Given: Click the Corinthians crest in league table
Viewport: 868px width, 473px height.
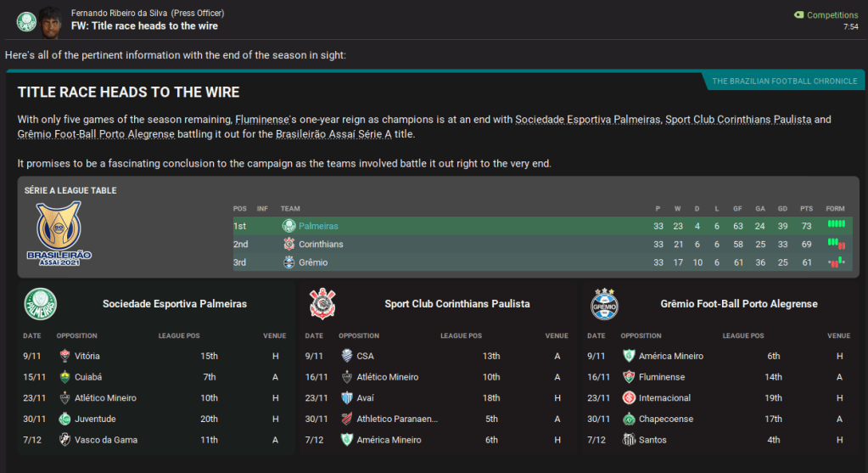Looking at the screenshot, I should 288,245.
